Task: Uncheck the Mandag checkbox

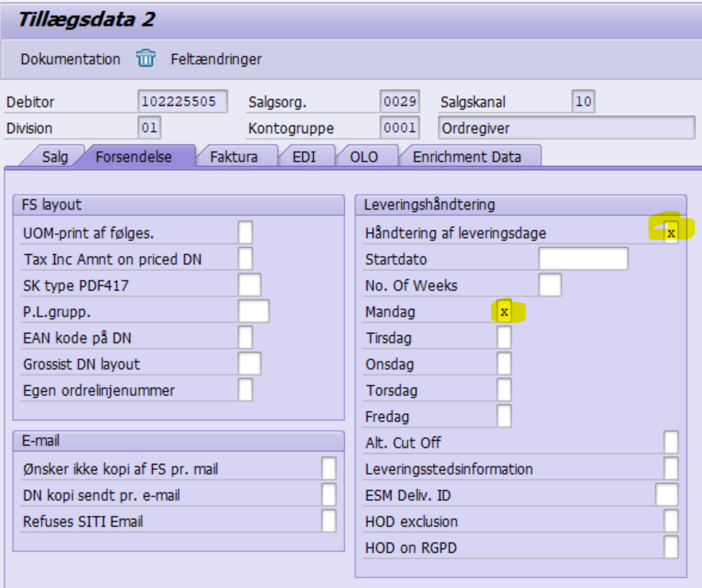Action: pyautogui.click(x=504, y=312)
